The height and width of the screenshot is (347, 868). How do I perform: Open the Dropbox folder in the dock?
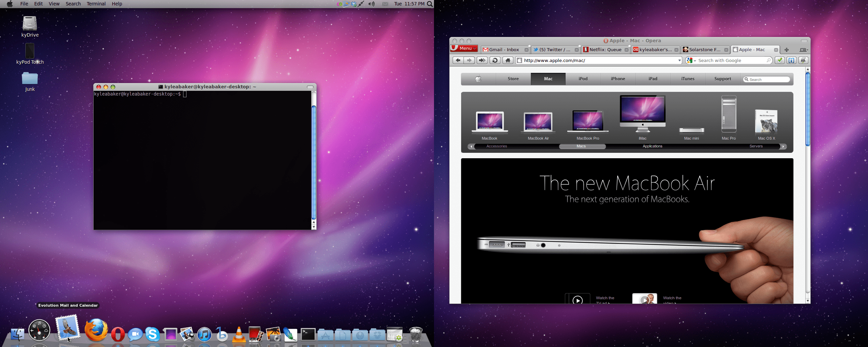(377, 334)
